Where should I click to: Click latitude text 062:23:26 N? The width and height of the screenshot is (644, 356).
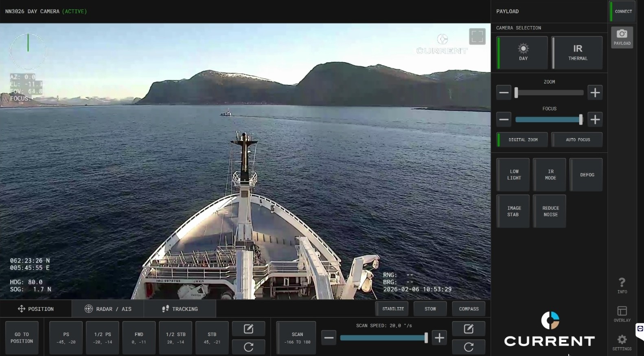pos(30,261)
